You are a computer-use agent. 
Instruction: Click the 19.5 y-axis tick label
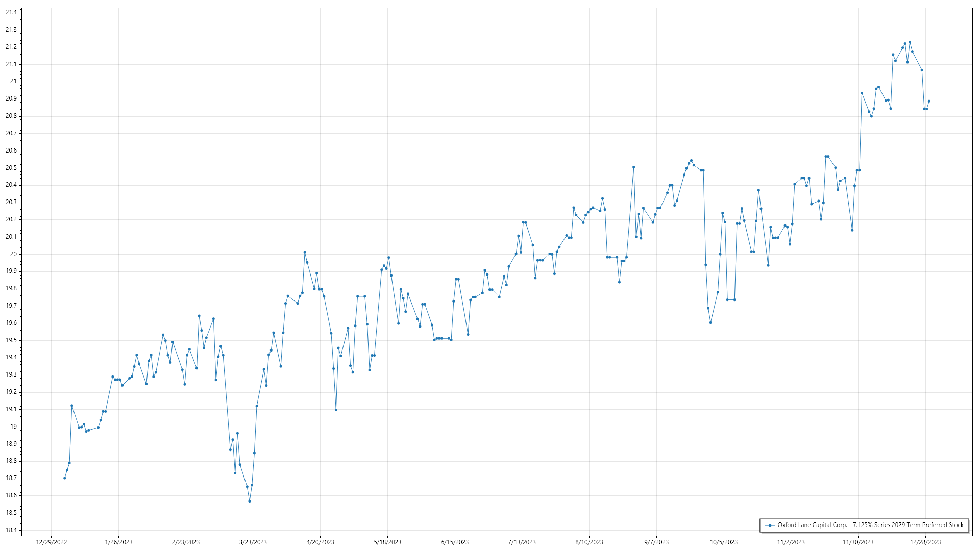(x=11, y=340)
